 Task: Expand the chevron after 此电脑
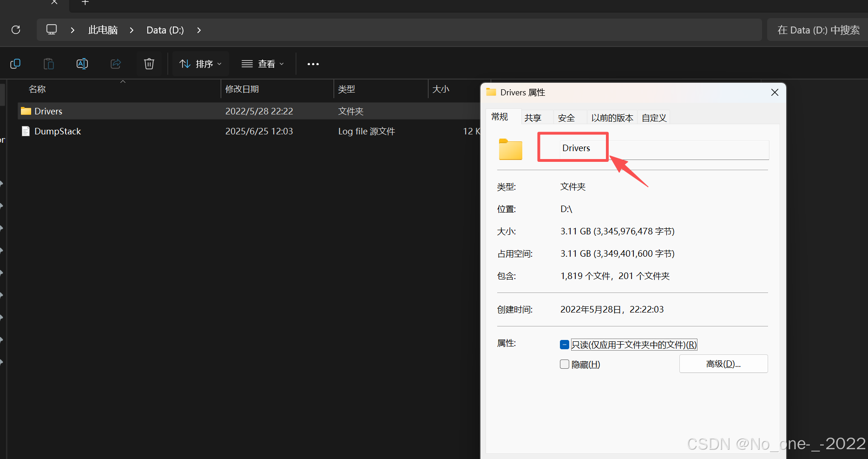click(x=132, y=30)
